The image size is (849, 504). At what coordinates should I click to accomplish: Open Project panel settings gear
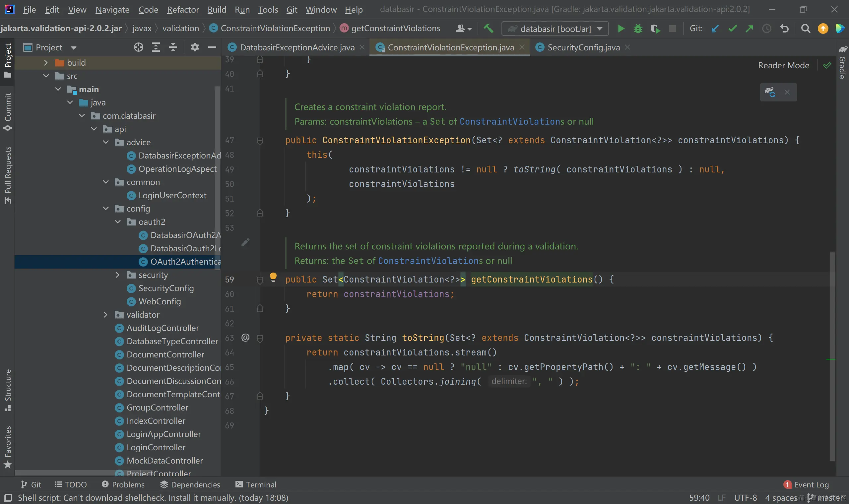[195, 47]
